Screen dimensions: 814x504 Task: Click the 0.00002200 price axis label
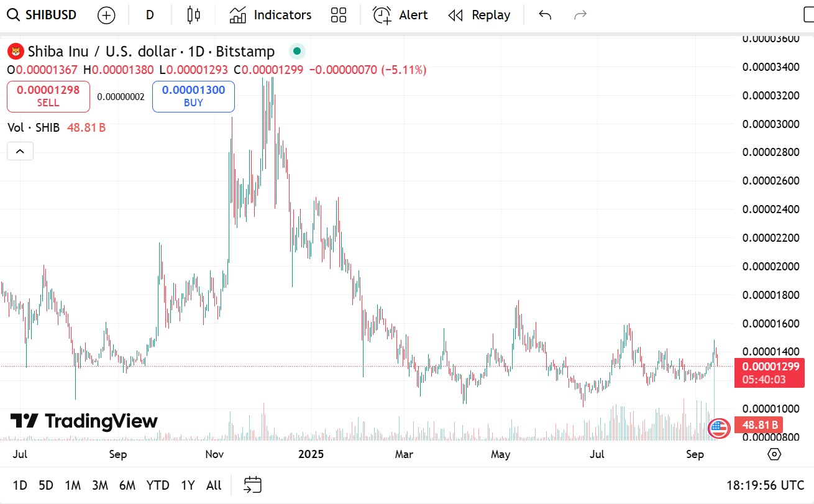pyautogui.click(x=771, y=238)
